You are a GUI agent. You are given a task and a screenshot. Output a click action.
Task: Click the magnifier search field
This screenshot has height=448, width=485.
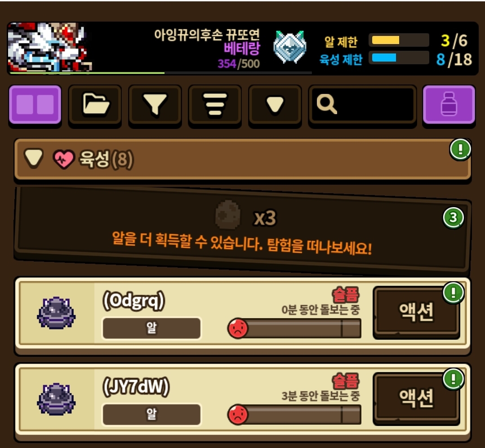point(362,105)
